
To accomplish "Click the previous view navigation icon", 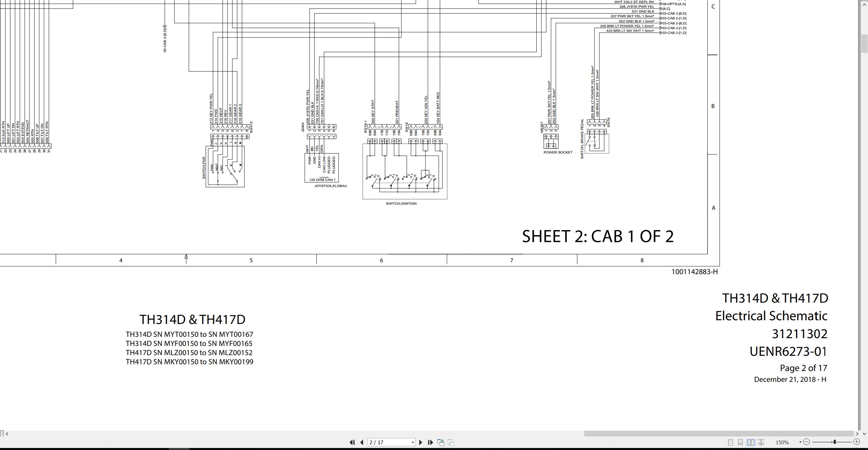I will (x=441, y=442).
